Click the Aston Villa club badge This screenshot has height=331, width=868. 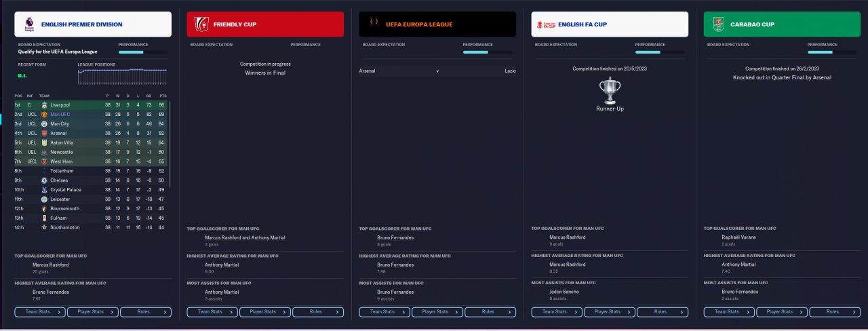[x=44, y=142]
